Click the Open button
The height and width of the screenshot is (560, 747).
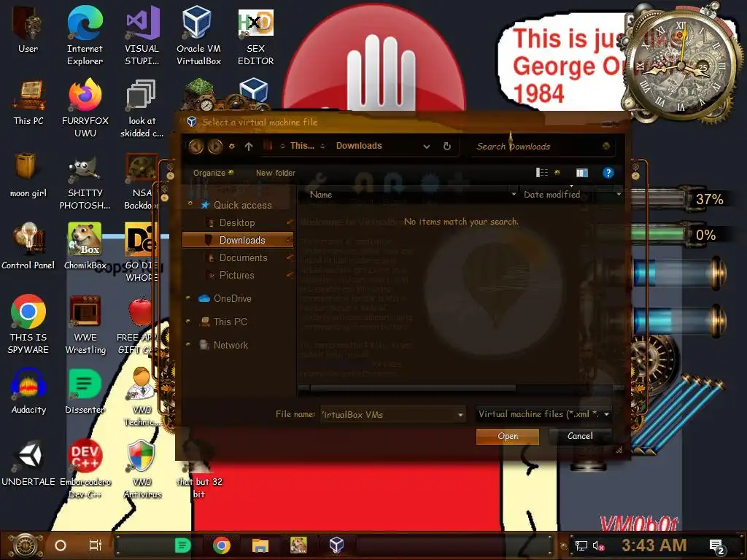pos(508,436)
